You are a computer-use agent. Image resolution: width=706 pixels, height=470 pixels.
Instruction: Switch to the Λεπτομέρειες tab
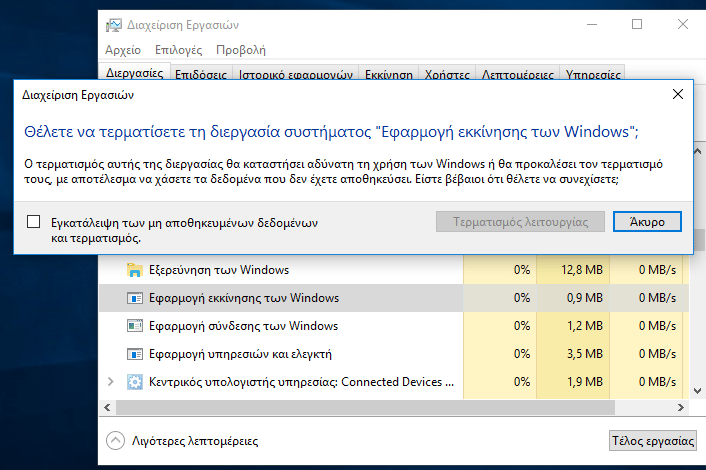pyautogui.click(x=518, y=74)
